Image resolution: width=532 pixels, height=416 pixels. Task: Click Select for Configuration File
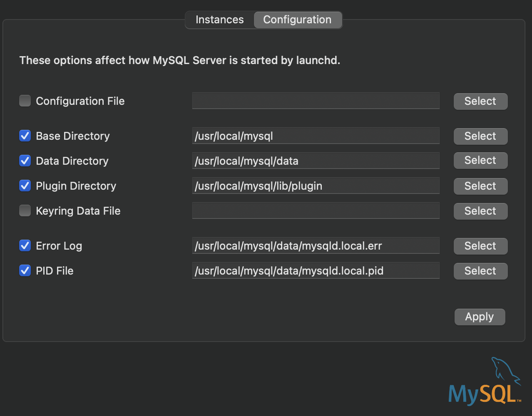(x=480, y=101)
